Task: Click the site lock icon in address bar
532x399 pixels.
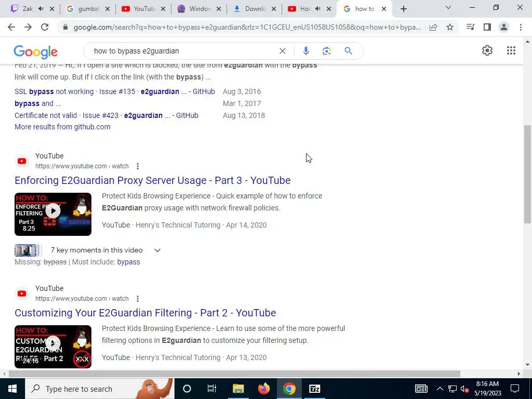Action: pos(65,27)
